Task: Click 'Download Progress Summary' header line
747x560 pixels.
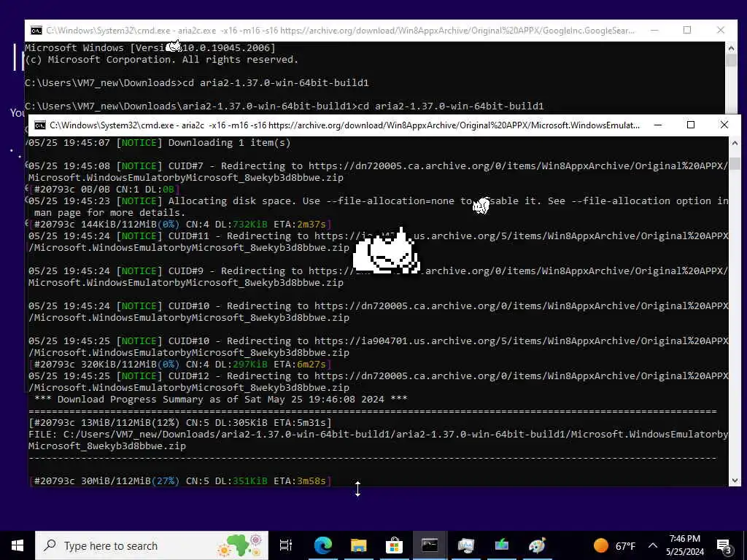Action: [x=221, y=399]
